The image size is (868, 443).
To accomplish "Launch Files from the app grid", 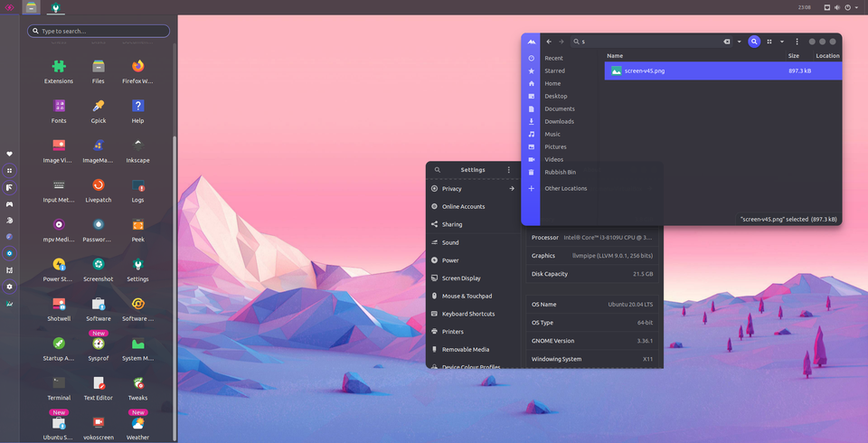I will pyautogui.click(x=99, y=72).
